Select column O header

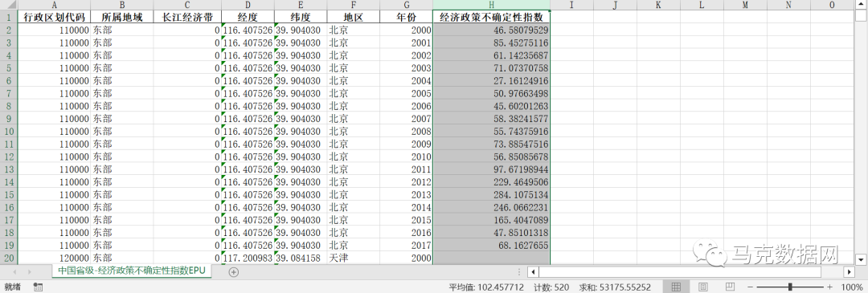(832, 5)
